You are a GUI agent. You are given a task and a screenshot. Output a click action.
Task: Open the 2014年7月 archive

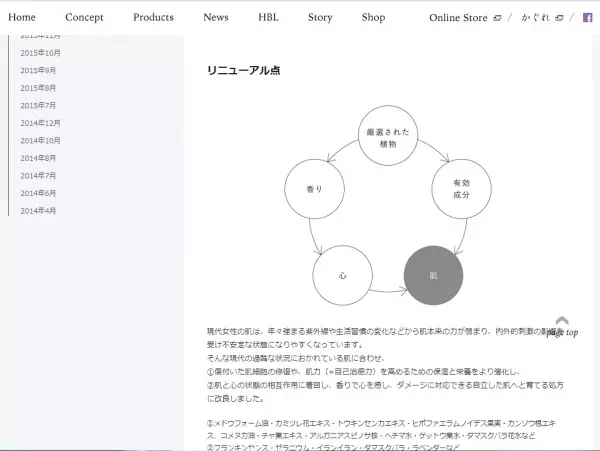tap(38, 176)
